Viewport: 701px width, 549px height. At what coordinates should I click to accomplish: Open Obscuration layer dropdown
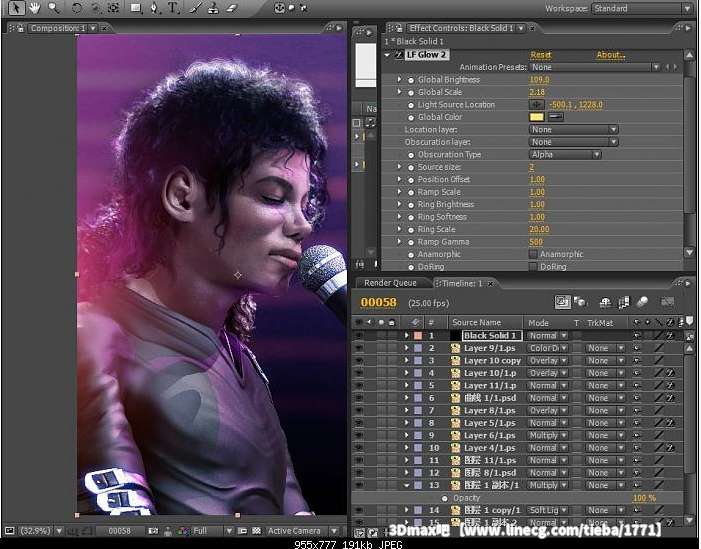pyautogui.click(x=574, y=142)
